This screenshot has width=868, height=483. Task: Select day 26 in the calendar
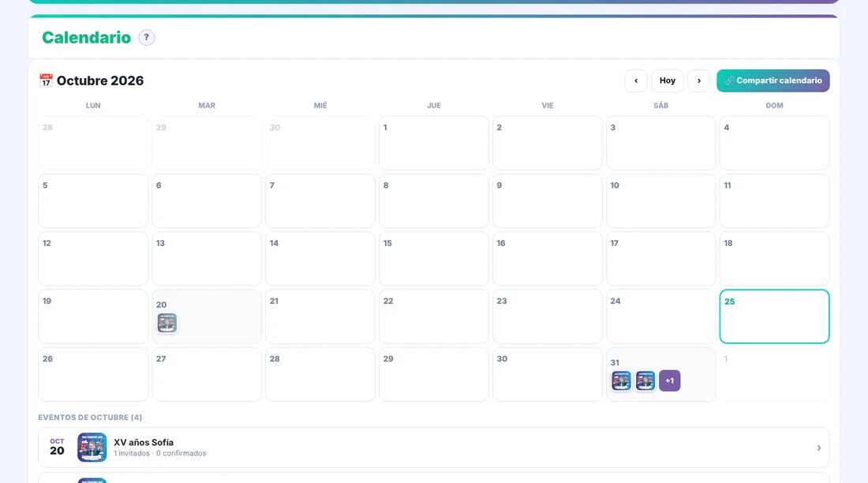tap(93, 374)
